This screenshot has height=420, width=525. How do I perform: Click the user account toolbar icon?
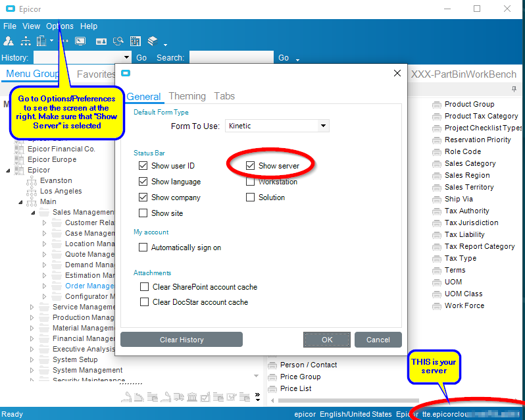pyautogui.click(x=9, y=41)
